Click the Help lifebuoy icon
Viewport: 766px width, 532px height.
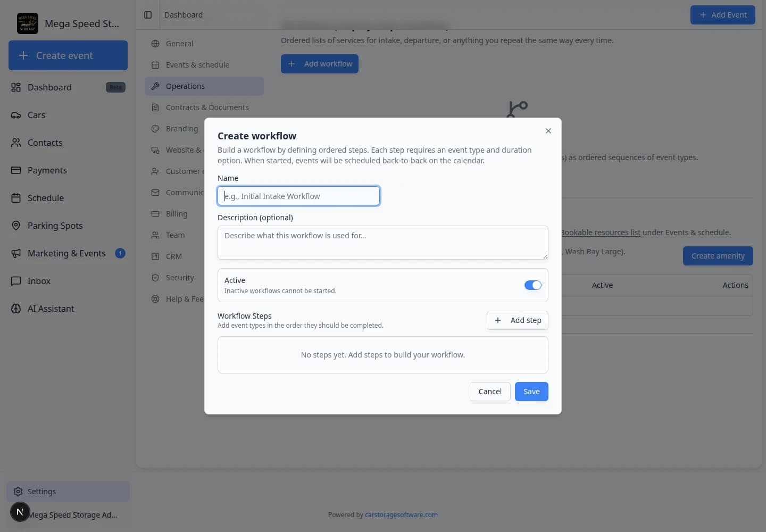[155, 299]
